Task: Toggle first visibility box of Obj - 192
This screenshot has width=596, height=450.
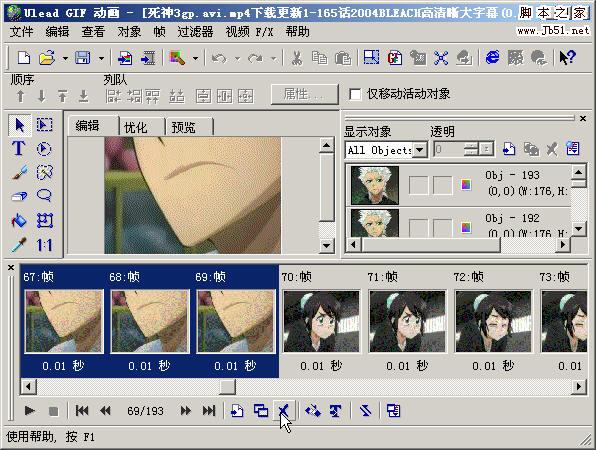Action: click(418, 227)
